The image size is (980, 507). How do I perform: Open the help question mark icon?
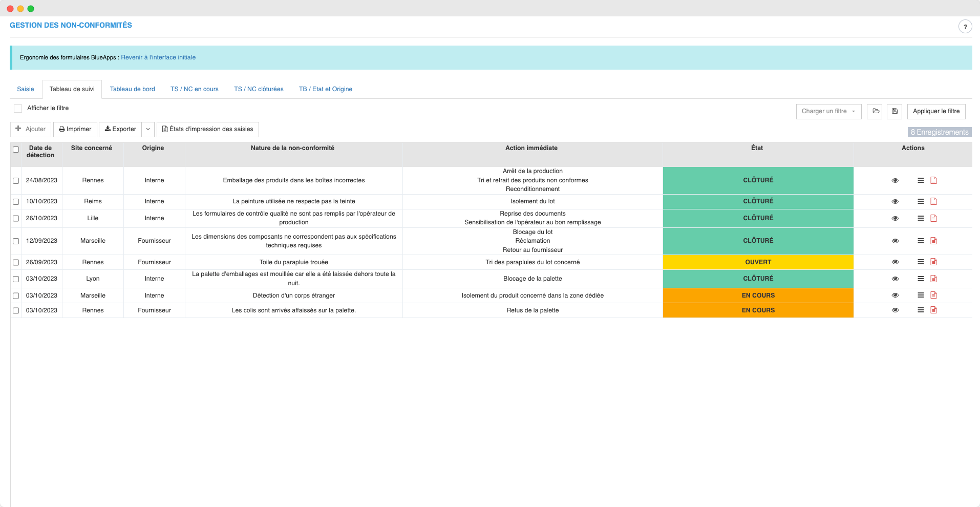point(965,27)
